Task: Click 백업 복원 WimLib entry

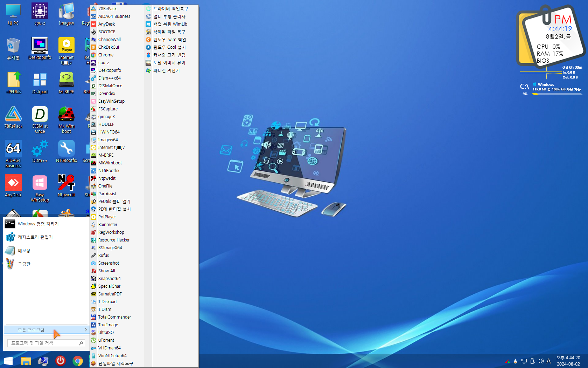Action: click(x=171, y=24)
